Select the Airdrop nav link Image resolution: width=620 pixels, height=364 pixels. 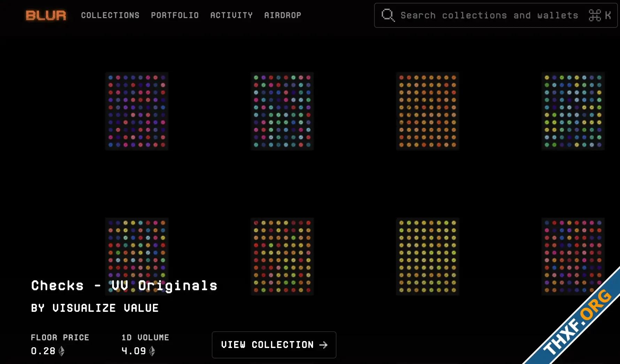click(x=282, y=15)
